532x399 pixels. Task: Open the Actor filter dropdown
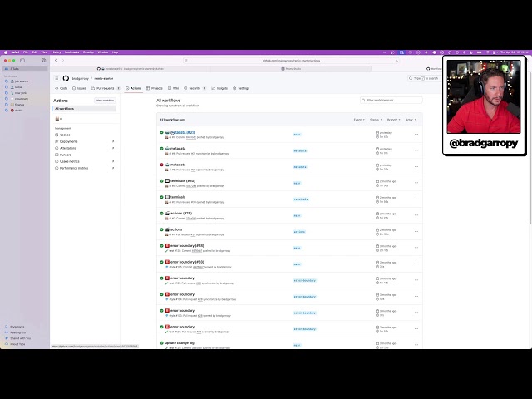(411, 120)
